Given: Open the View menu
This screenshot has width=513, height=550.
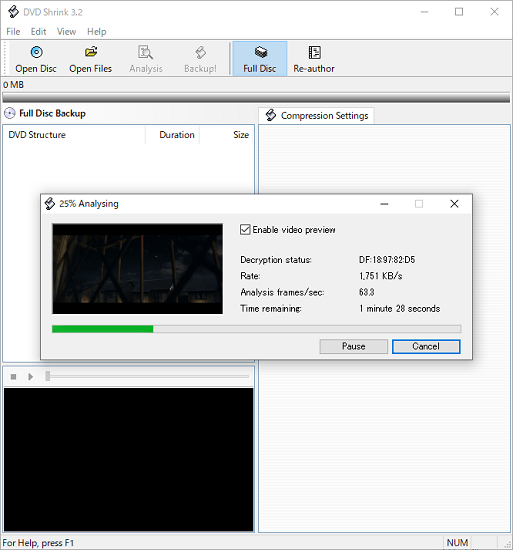Looking at the screenshot, I should (x=66, y=32).
